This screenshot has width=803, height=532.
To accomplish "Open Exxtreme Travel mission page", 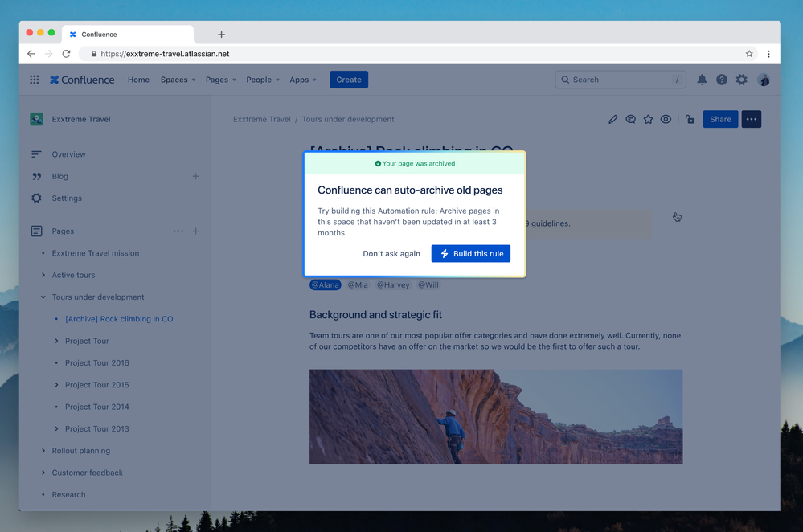I will [96, 253].
